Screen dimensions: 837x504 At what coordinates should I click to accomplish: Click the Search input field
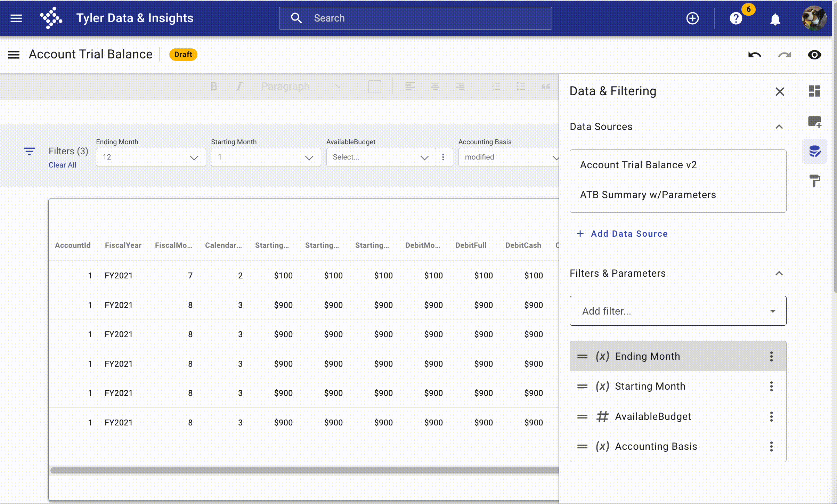tap(415, 18)
